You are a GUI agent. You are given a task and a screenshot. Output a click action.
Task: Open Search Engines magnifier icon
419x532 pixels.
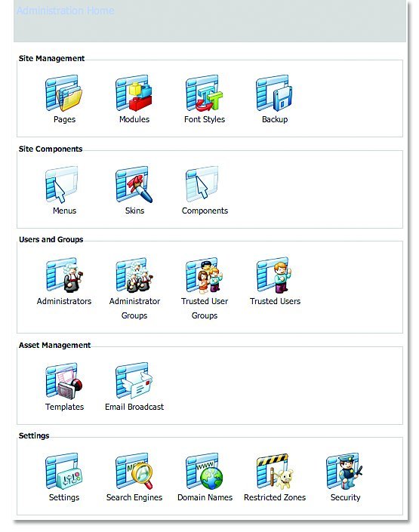(134, 472)
